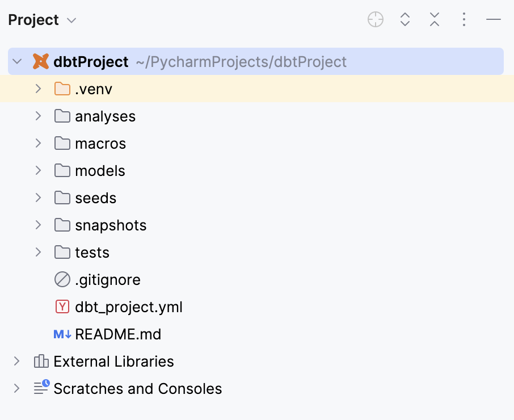Collapse all nodes with the Collapse All icon
514x420 pixels.
(435, 19)
